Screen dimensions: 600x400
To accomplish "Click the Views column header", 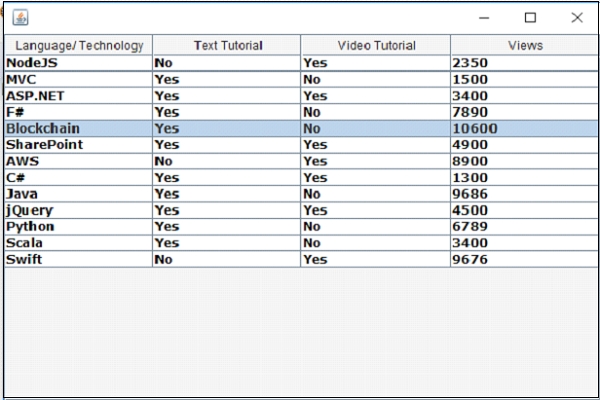I will tap(525, 45).
